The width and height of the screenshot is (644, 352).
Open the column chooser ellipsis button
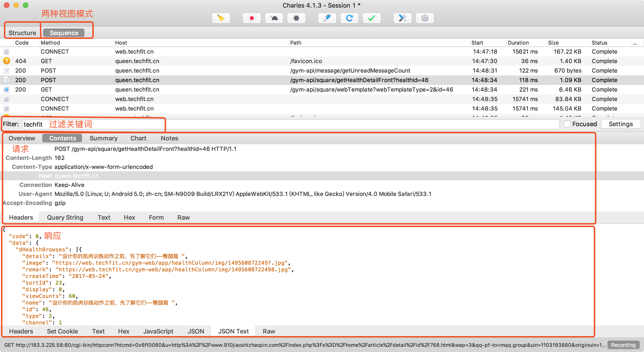[x=635, y=43]
